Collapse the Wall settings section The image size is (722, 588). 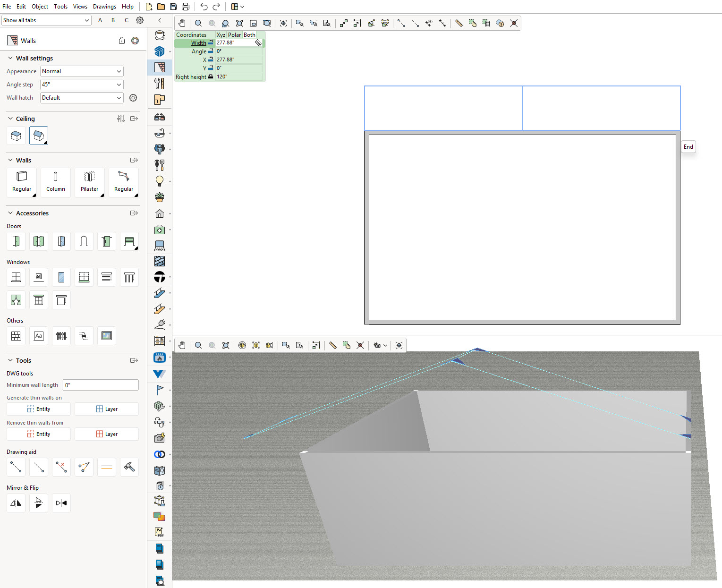click(x=10, y=58)
